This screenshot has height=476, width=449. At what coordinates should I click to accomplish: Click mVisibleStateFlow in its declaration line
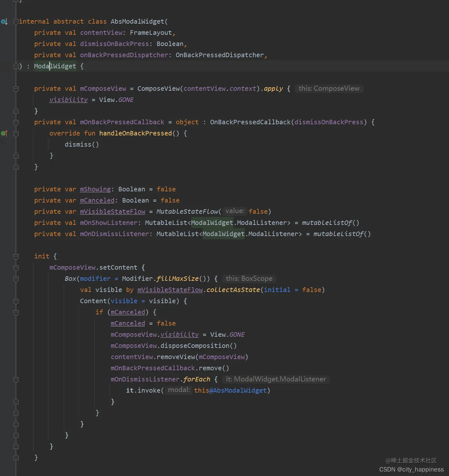(x=113, y=211)
